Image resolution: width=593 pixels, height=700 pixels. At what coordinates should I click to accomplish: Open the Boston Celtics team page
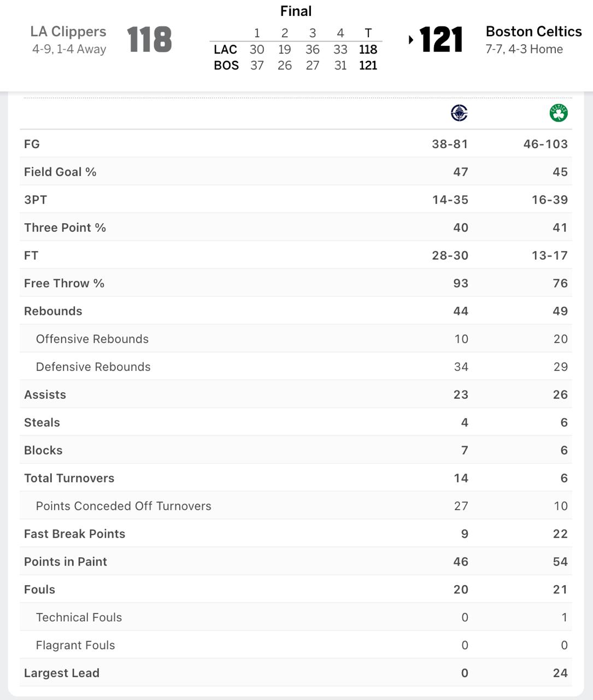533,32
